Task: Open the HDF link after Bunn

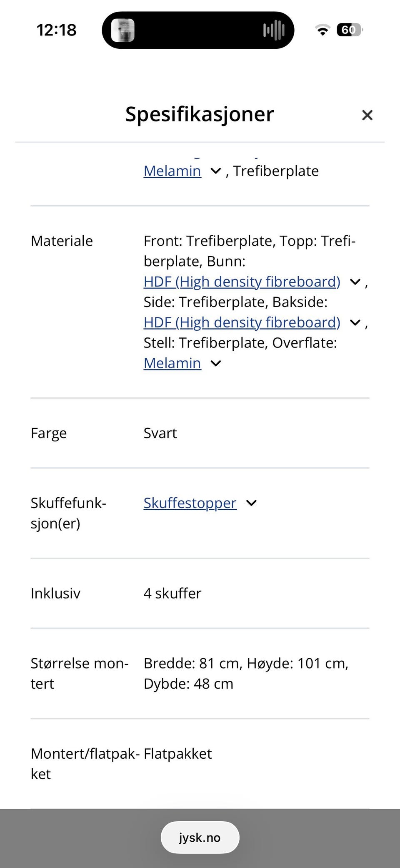Action: coord(242,282)
